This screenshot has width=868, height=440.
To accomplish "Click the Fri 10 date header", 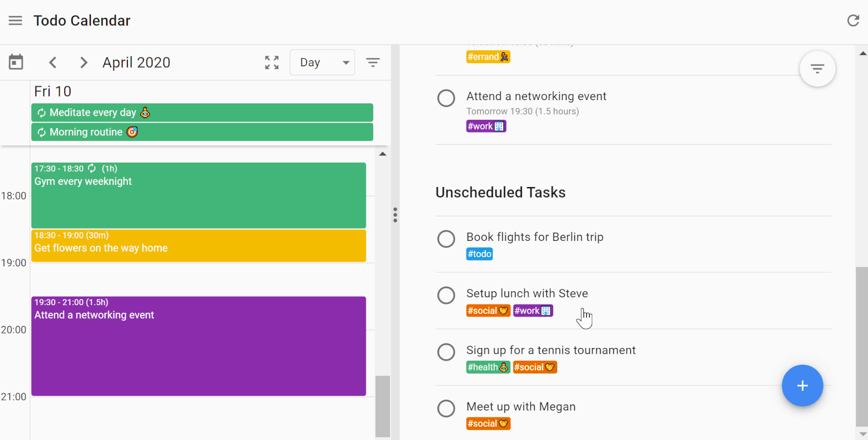I will pos(53,91).
